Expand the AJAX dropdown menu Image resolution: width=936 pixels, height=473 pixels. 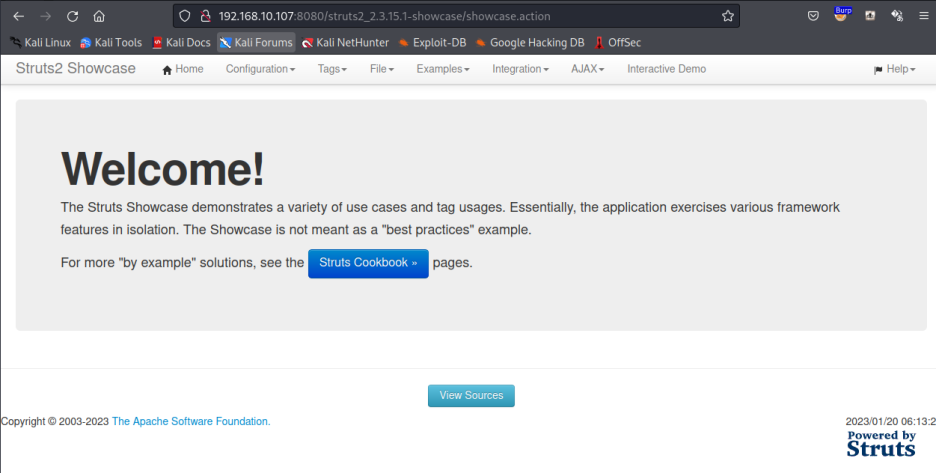pos(587,69)
